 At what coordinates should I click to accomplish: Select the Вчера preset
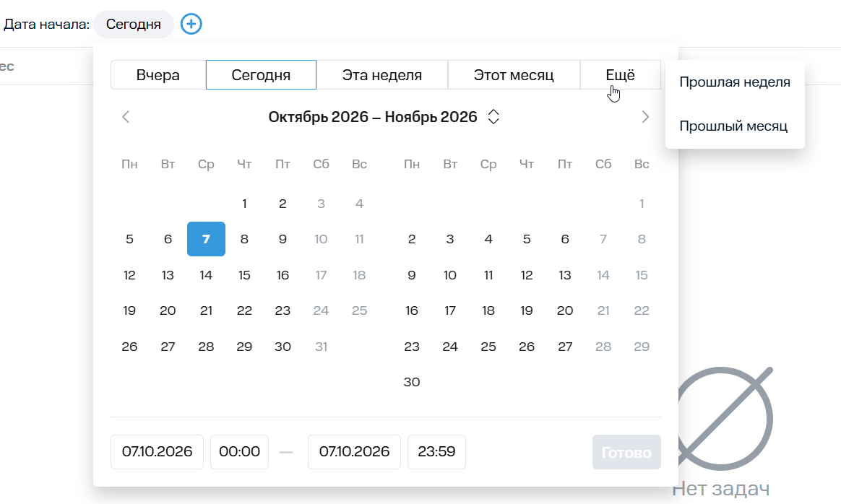(158, 75)
